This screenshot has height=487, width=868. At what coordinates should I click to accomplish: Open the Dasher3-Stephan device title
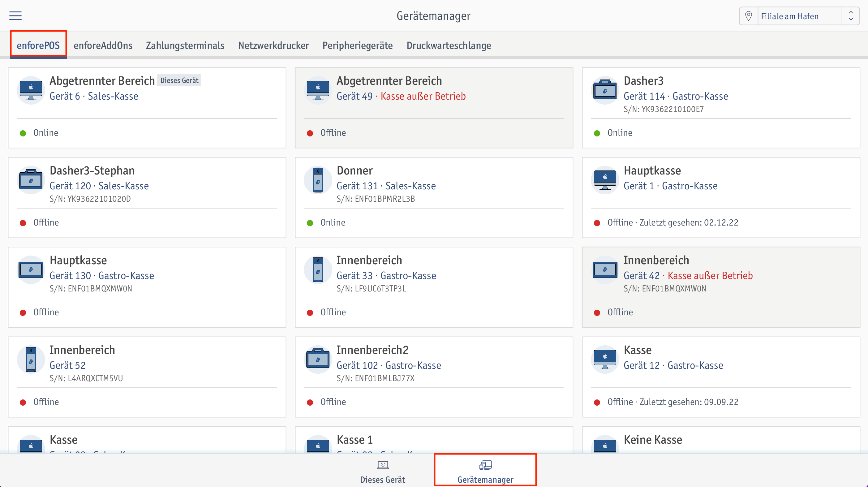tap(92, 170)
